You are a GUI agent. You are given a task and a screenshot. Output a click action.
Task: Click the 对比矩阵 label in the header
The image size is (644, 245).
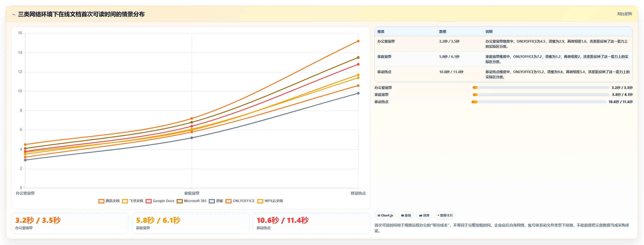click(624, 14)
